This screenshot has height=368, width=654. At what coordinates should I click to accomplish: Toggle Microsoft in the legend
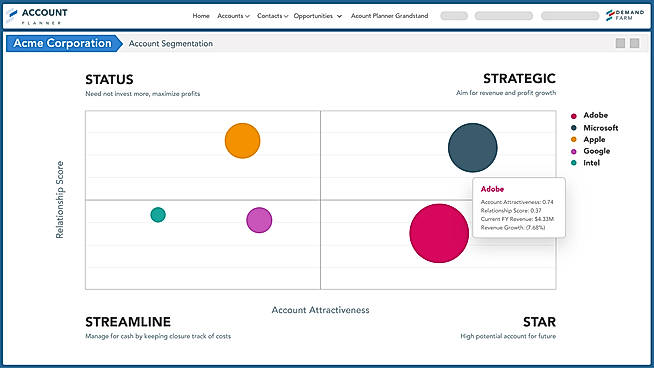594,128
